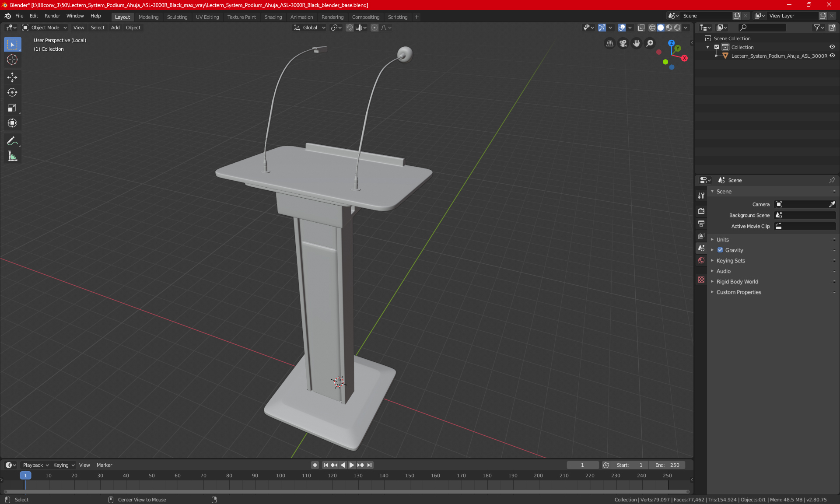
Task: Select the Scale tool
Action: tap(12, 108)
